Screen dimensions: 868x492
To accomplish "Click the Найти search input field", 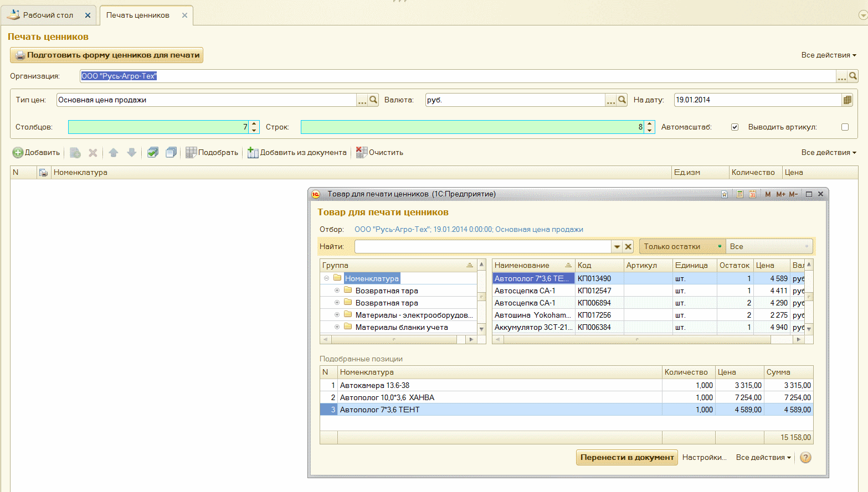I will [x=483, y=247].
